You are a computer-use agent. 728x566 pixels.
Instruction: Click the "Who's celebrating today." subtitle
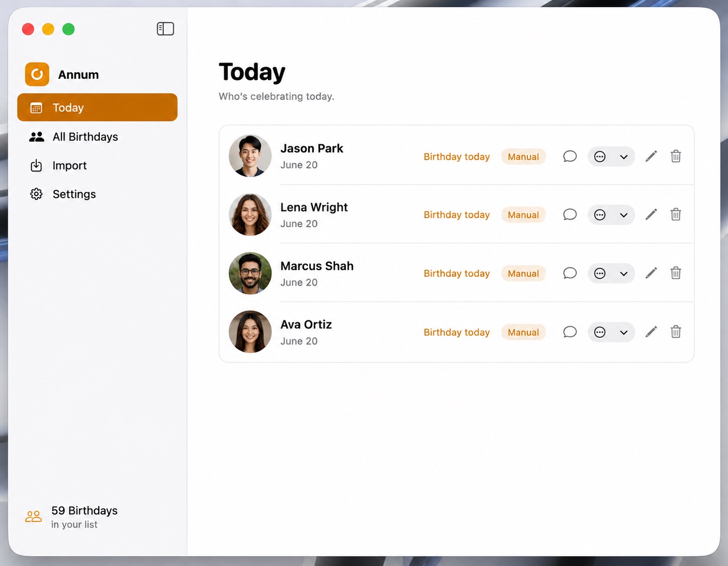coord(276,96)
